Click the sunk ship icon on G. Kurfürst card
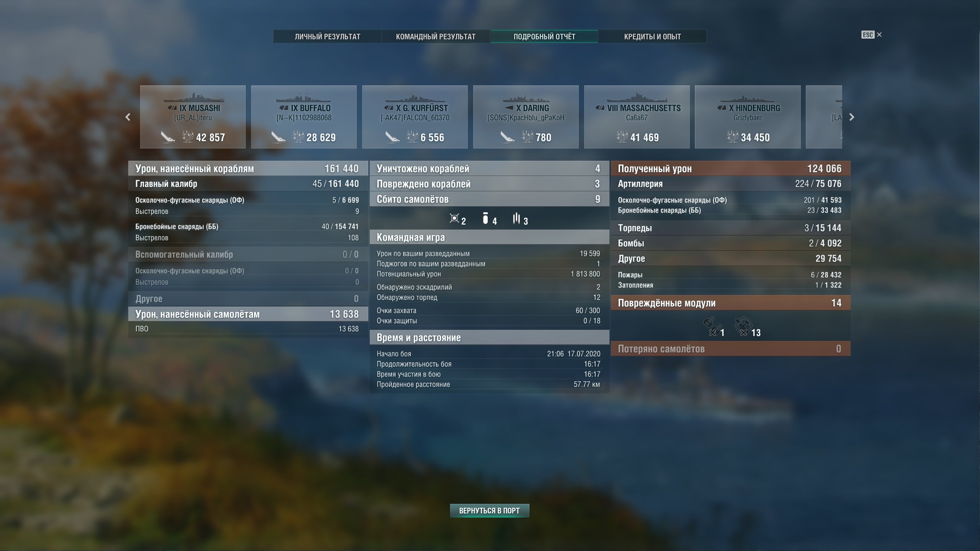 tap(392, 137)
